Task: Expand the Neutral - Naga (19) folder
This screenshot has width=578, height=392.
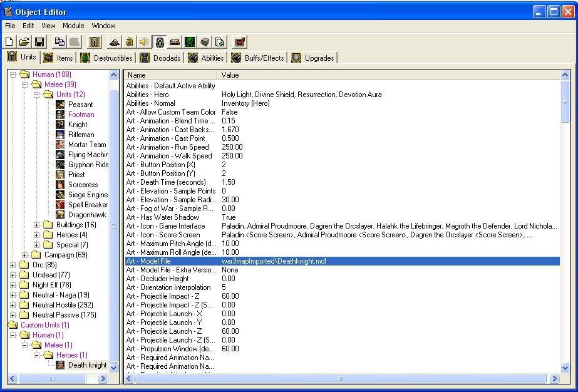Action: [x=13, y=295]
